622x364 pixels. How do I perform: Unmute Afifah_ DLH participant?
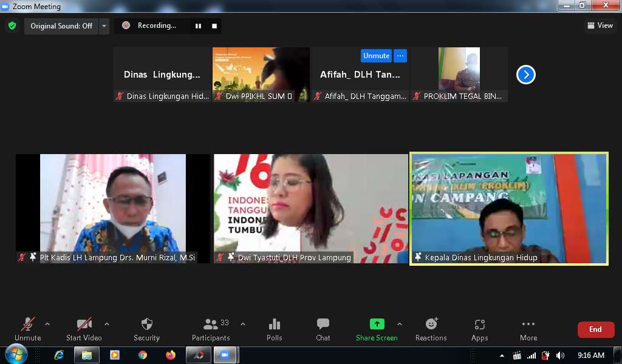[x=376, y=56]
